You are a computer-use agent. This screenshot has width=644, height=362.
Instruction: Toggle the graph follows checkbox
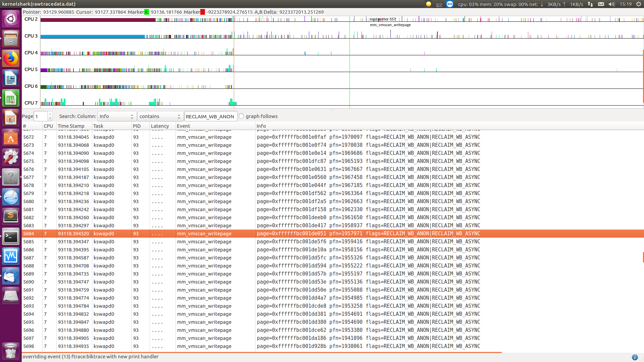[x=241, y=116]
